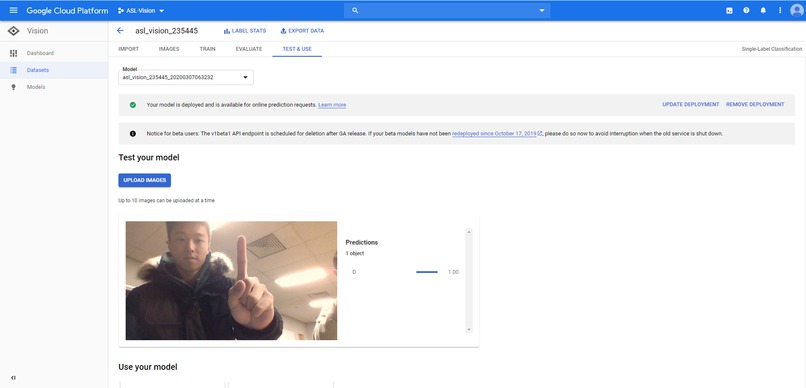Switch to the Import tab

[x=129, y=49]
